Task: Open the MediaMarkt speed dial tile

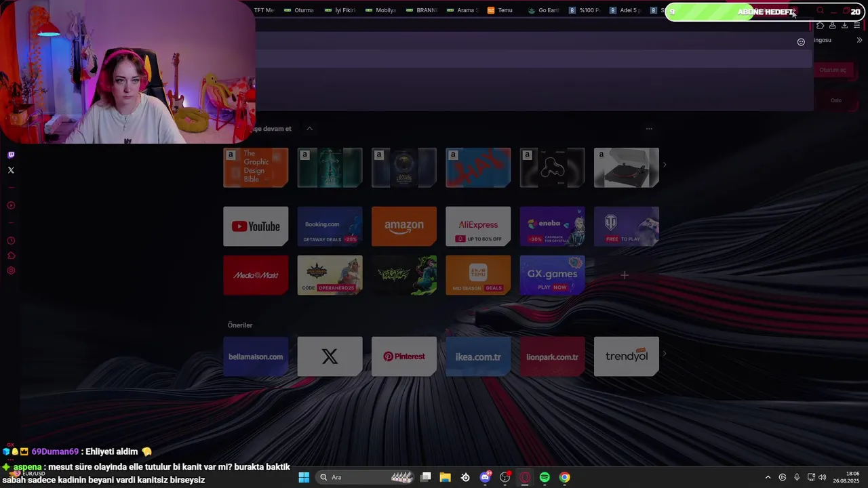Action: tap(256, 275)
